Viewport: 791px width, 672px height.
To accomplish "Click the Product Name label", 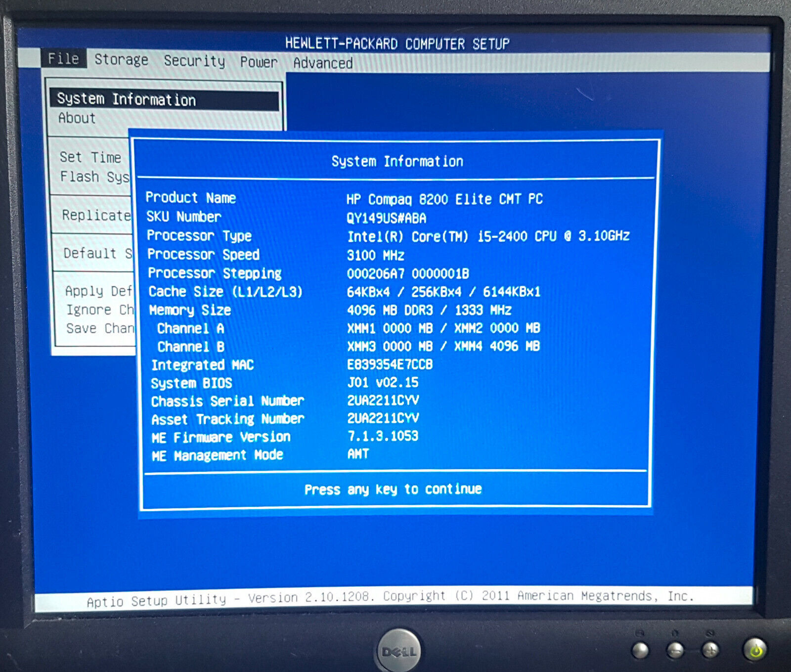I will tap(191, 198).
